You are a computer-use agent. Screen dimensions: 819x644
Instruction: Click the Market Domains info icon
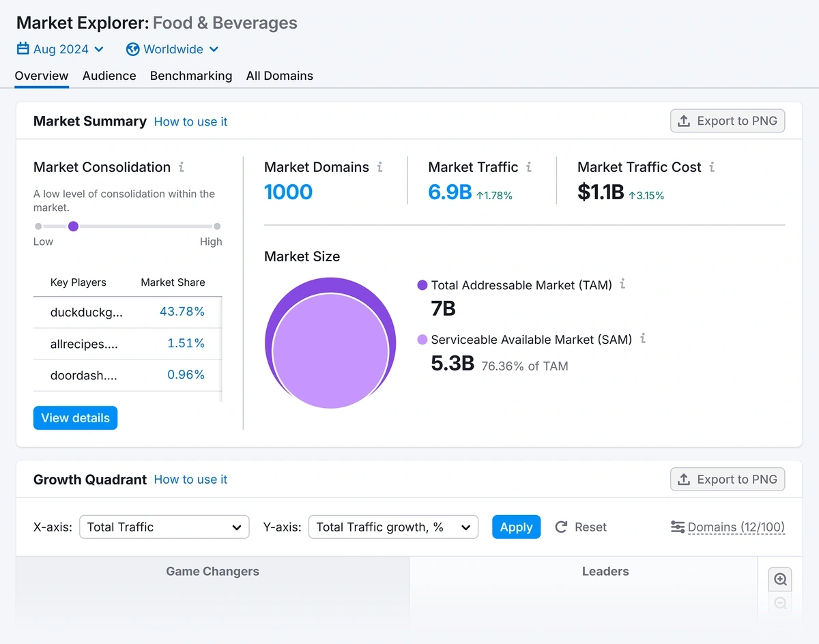click(380, 167)
